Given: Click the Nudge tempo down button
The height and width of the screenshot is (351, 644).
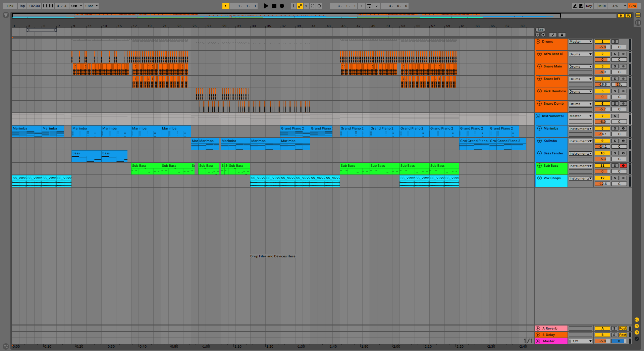Looking at the screenshot, I should [45, 6].
